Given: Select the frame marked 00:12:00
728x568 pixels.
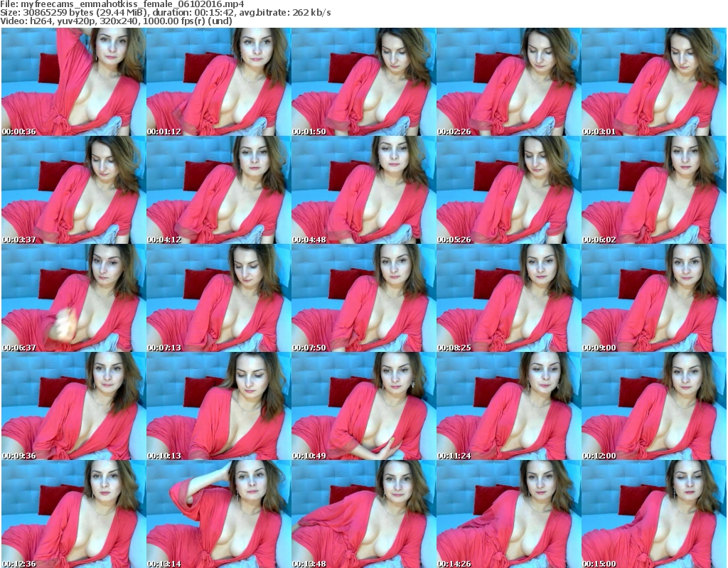Looking at the screenshot, I should pos(653,406).
